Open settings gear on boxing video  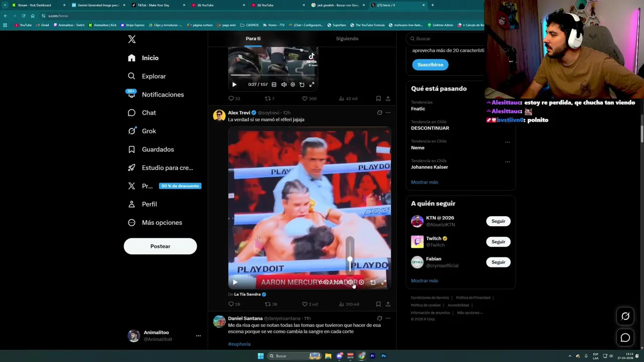tap(361, 283)
